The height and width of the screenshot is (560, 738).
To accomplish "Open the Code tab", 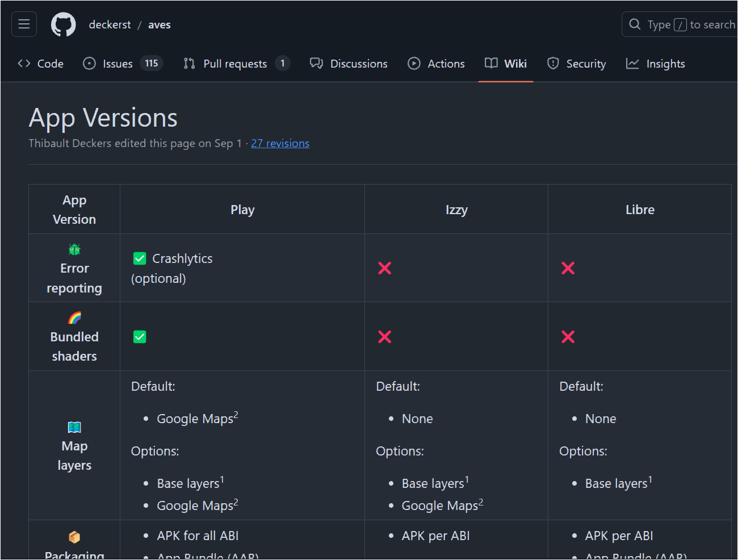I will [x=41, y=64].
